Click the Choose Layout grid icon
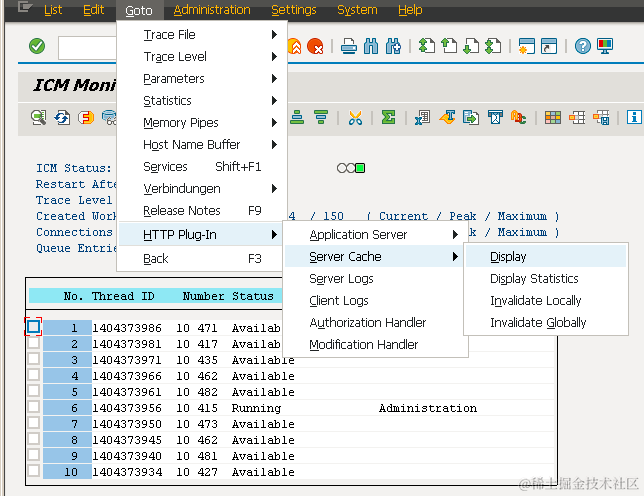This screenshot has width=644, height=496. [x=553, y=117]
